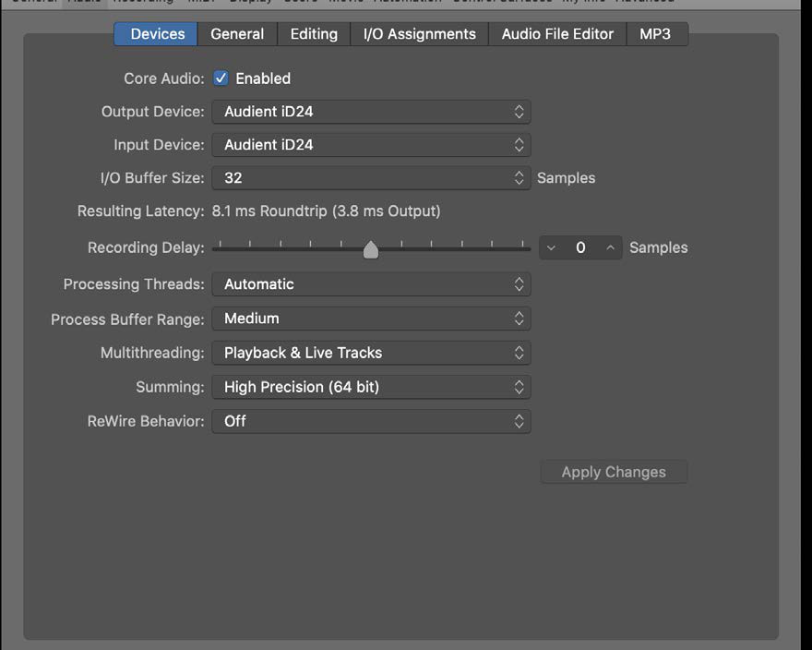
Task: Click the 'Samples' label beside I/O Buffer Size
Action: tap(566, 178)
